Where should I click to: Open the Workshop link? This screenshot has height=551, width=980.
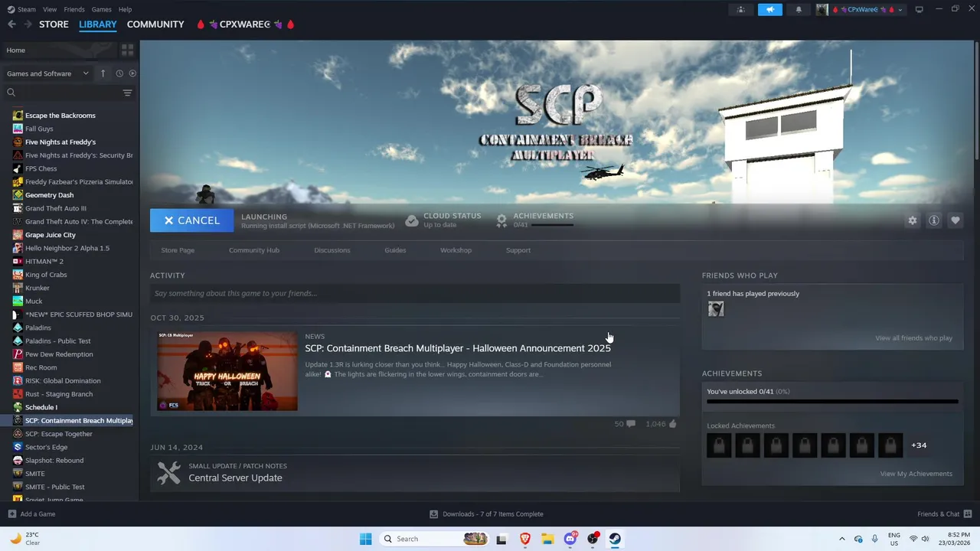coord(456,250)
